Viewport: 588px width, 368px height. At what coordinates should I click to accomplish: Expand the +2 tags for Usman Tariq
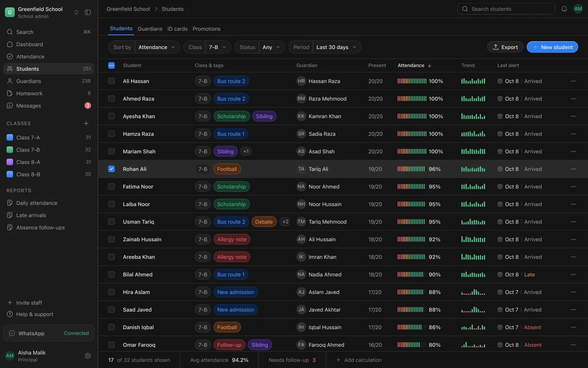(x=285, y=222)
